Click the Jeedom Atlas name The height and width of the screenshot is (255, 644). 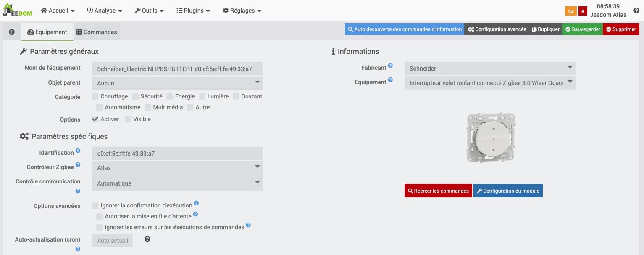608,15
